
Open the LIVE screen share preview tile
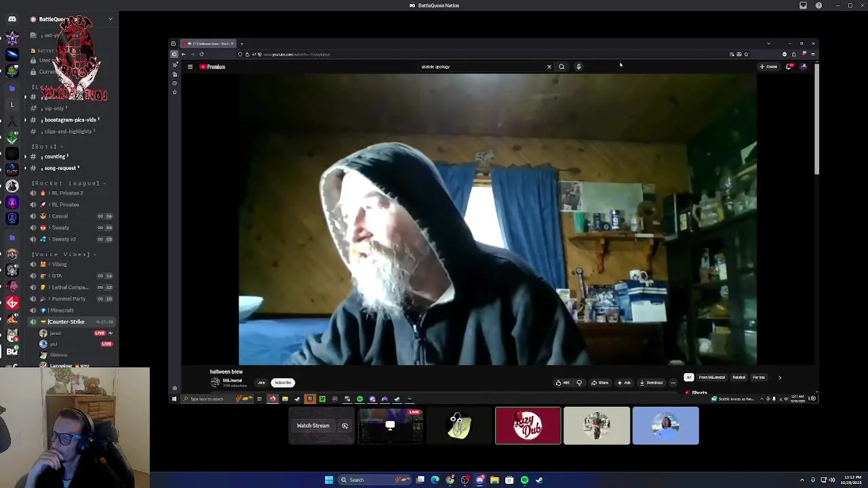tap(390, 426)
